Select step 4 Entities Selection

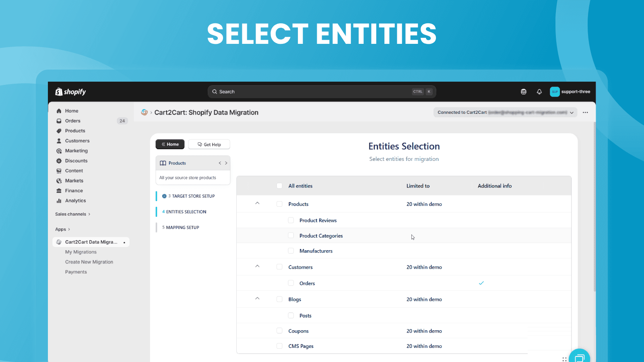pyautogui.click(x=184, y=212)
